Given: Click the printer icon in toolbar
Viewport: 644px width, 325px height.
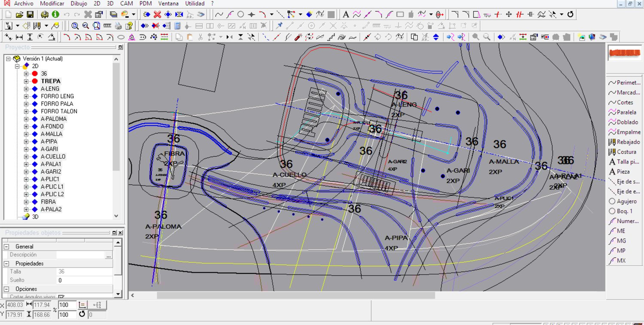Looking at the screenshot, I should point(118,26).
